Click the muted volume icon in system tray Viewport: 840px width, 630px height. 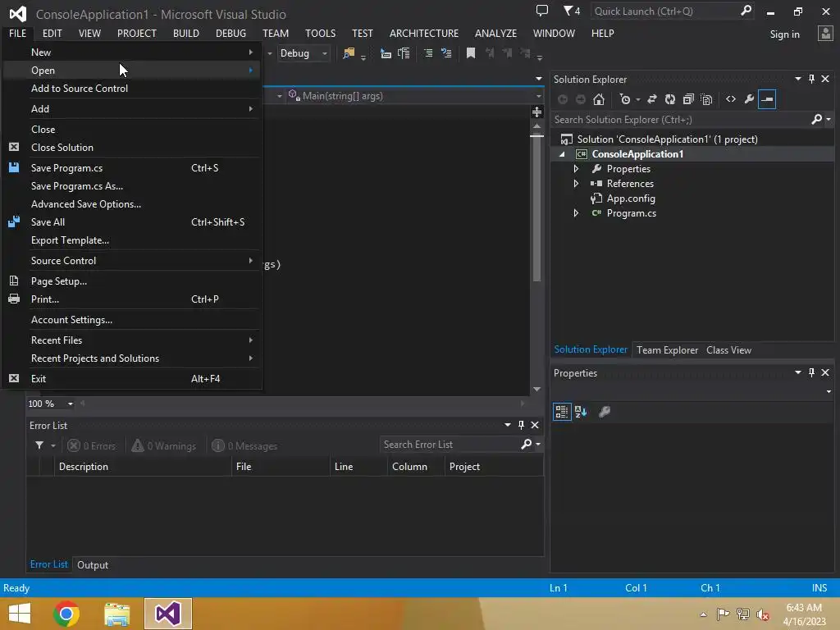[x=762, y=614]
